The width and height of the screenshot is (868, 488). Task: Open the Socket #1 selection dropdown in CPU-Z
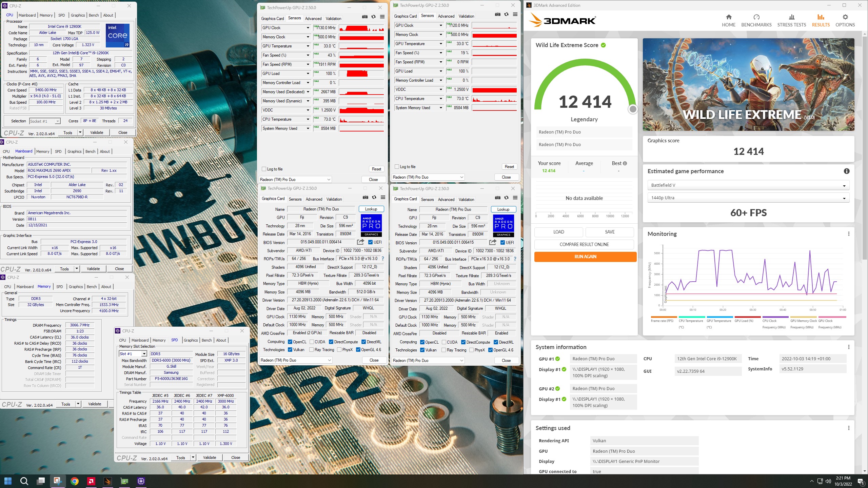tap(45, 121)
